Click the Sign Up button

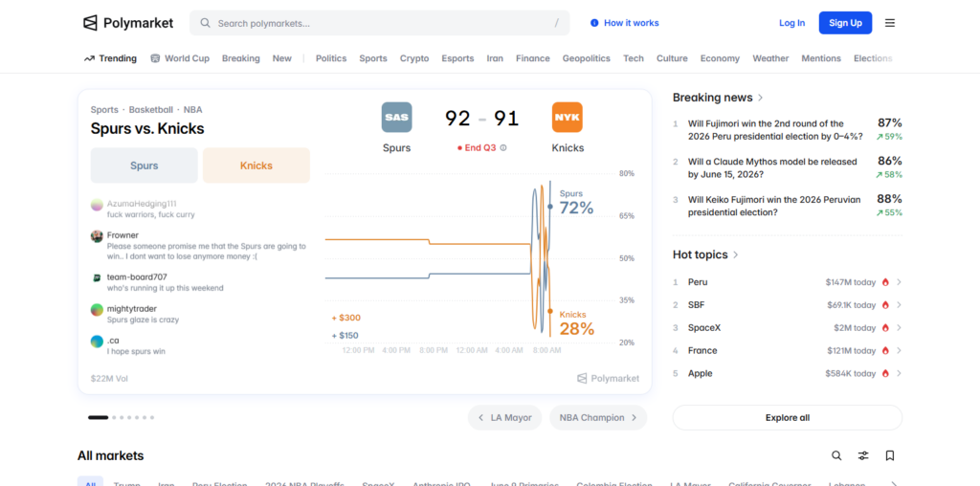coord(845,23)
